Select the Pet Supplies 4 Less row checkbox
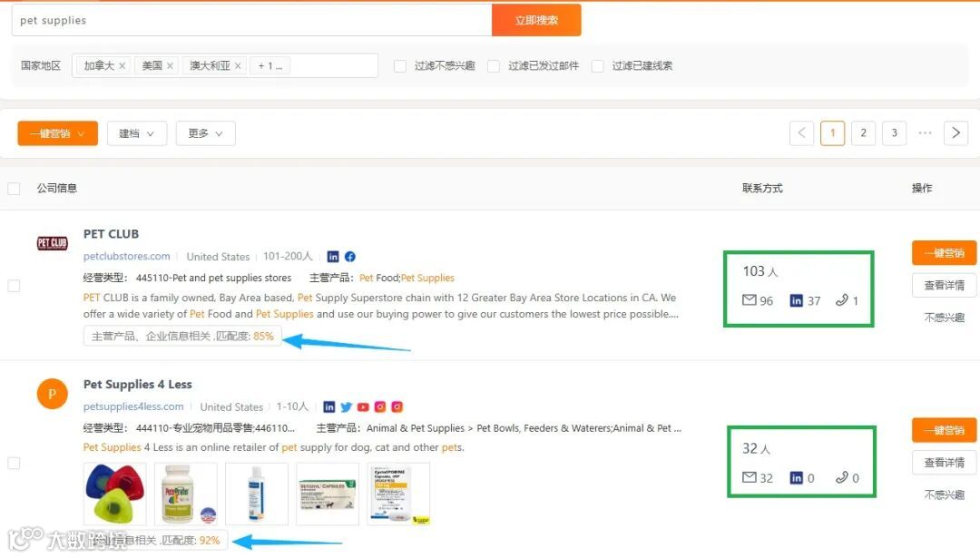Viewport: 980px width, 558px height. coord(14,463)
